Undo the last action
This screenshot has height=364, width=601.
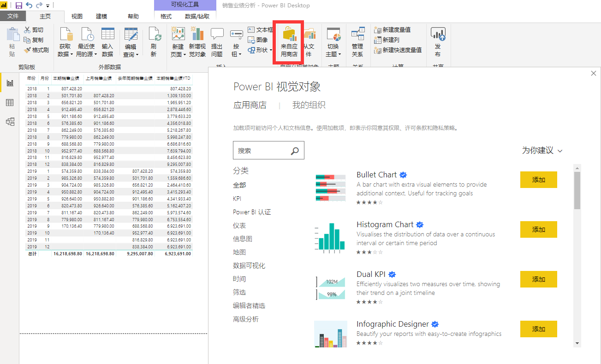click(29, 6)
